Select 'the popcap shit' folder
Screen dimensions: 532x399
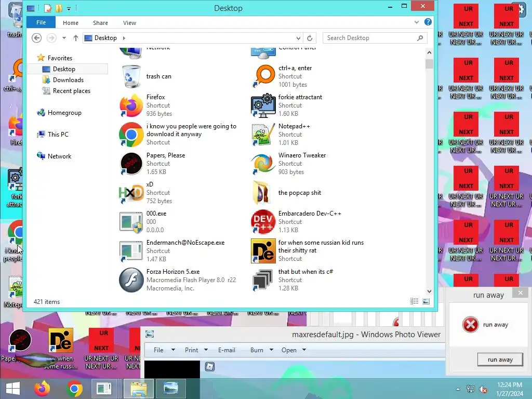pyautogui.click(x=262, y=193)
